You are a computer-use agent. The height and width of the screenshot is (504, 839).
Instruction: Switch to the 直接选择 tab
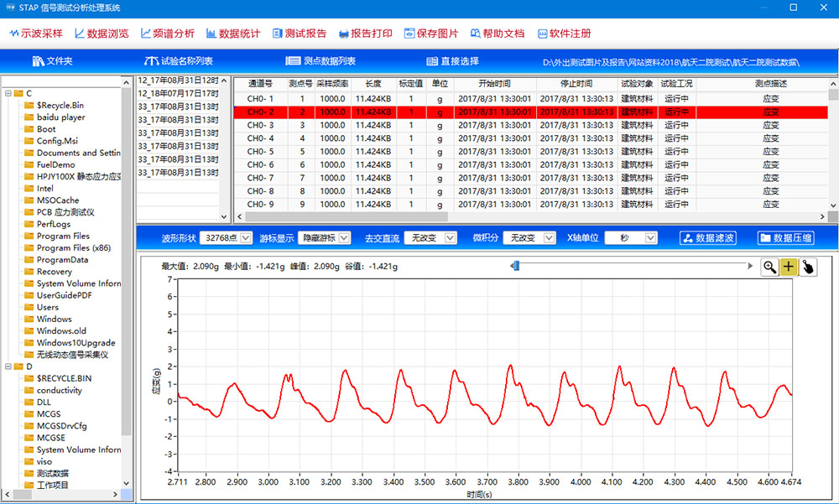pyautogui.click(x=453, y=61)
